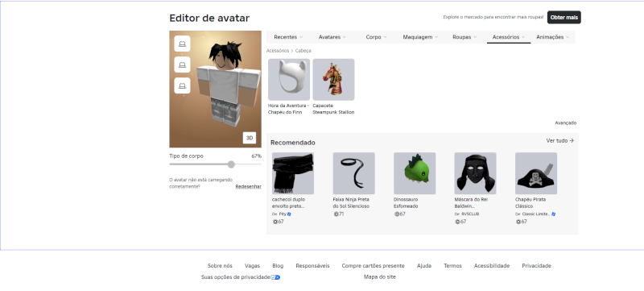Click the 67% body type value

pos(256,156)
